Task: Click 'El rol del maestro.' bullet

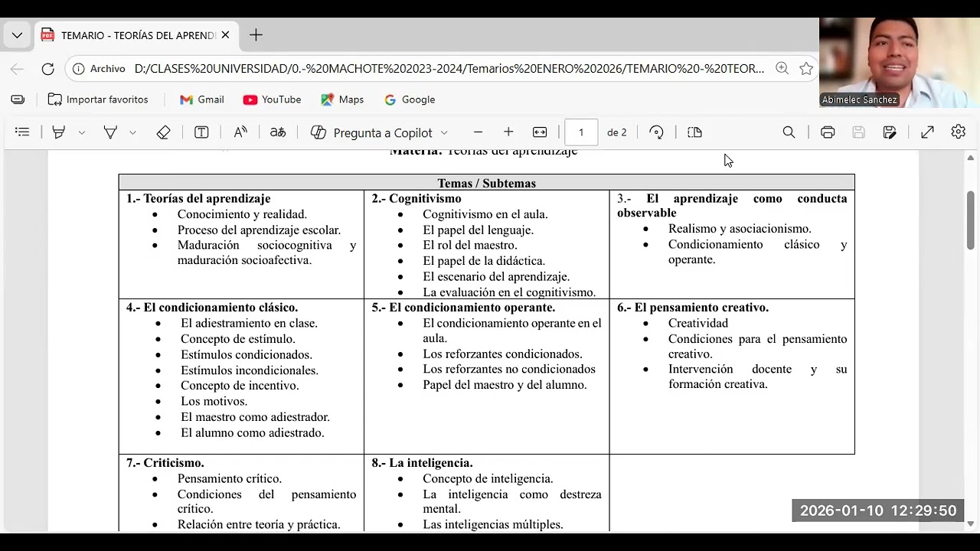Action: pos(470,246)
